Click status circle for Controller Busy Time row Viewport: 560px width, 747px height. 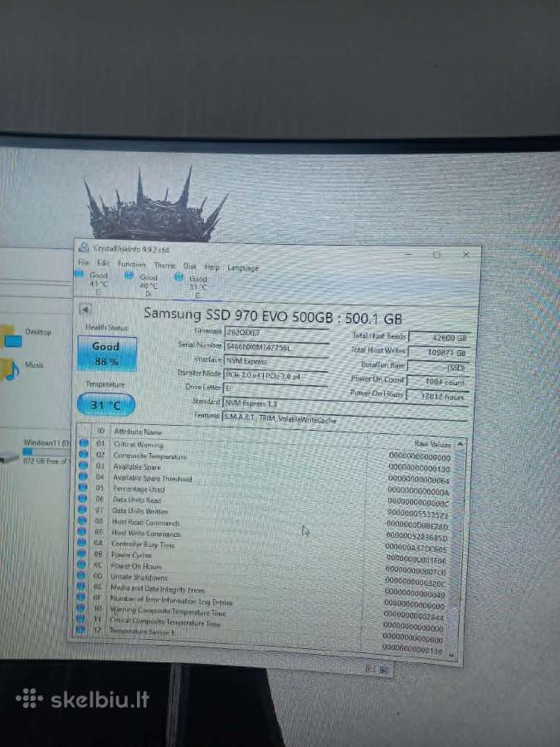click(82, 542)
